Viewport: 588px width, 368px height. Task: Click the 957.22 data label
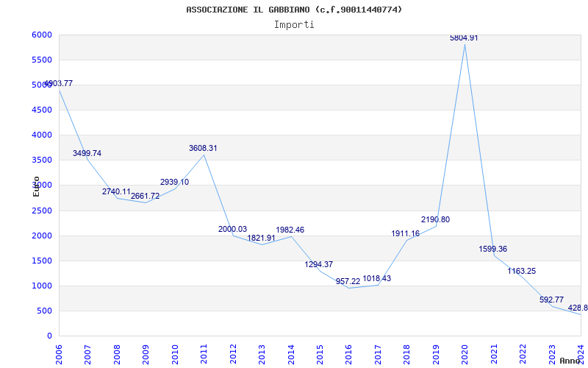pyautogui.click(x=348, y=282)
